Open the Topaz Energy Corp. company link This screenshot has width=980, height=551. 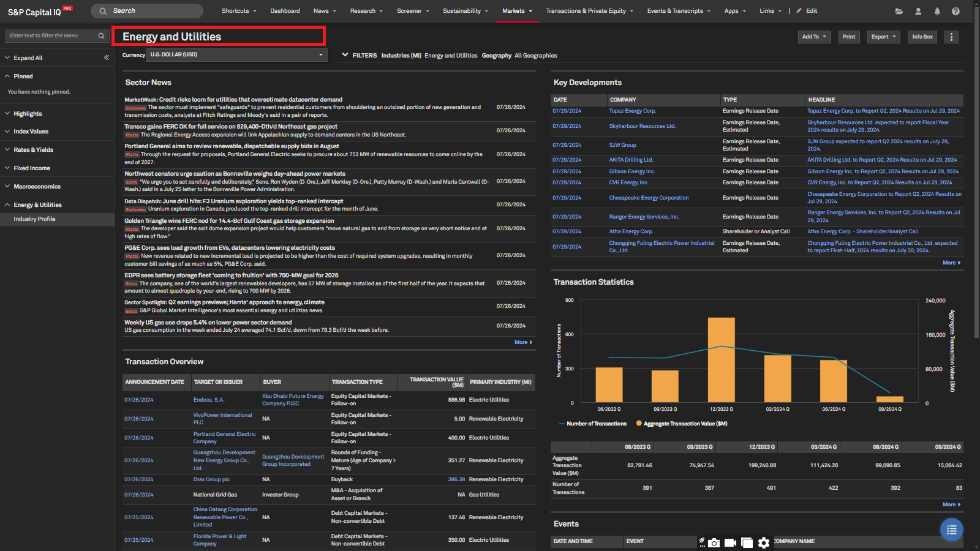tap(632, 111)
